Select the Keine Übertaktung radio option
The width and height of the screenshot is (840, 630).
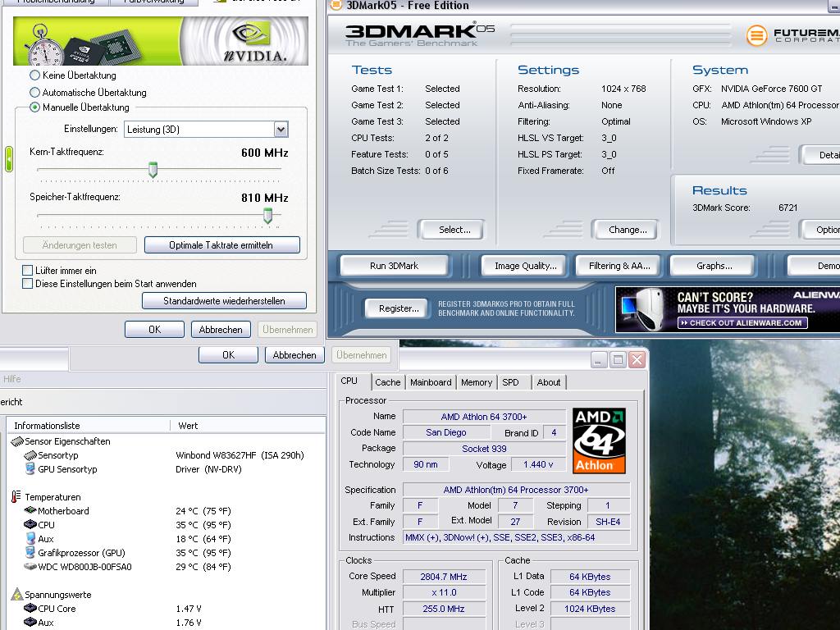pyautogui.click(x=34, y=75)
